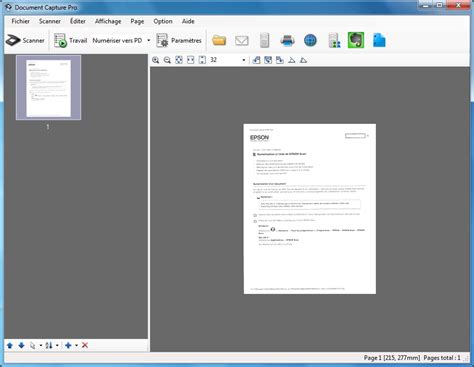The height and width of the screenshot is (367, 474).
Task: Expand dropdown arrow beside the blue plus icon
Action: (x=76, y=345)
